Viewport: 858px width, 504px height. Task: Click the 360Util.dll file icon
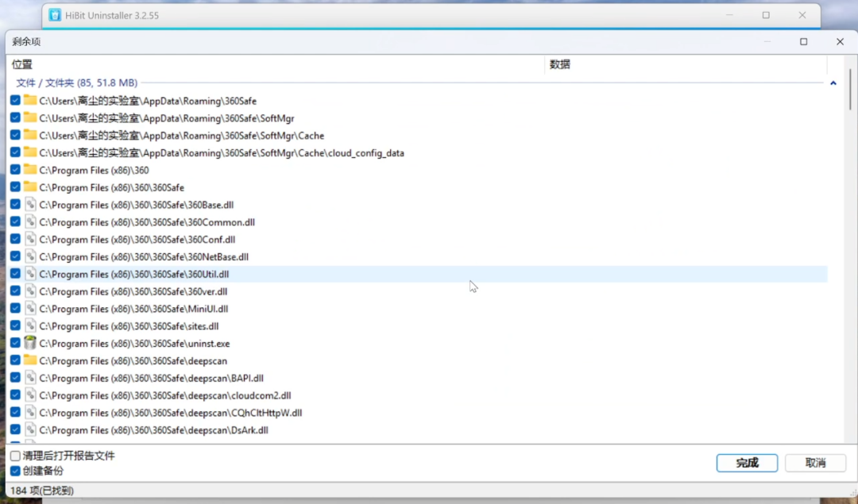30,274
